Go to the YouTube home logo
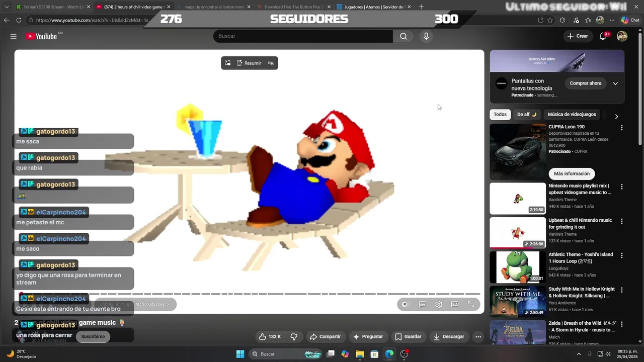 41,36
